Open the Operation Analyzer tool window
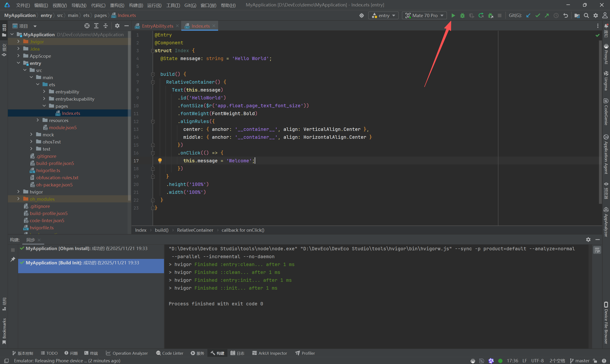Screen dimensions: 610x364 pyautogui.click(x=127, y=353)
